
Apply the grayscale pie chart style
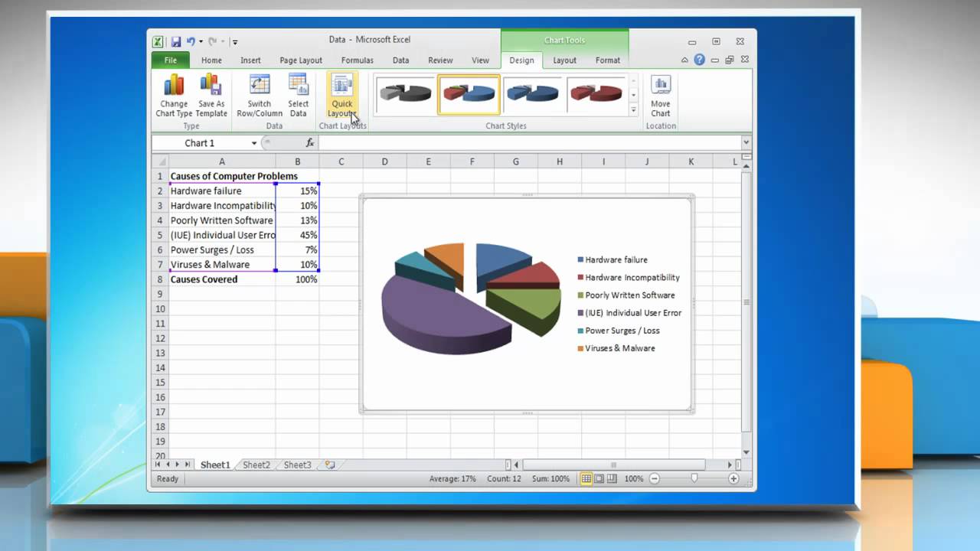(x=406, y=93)
